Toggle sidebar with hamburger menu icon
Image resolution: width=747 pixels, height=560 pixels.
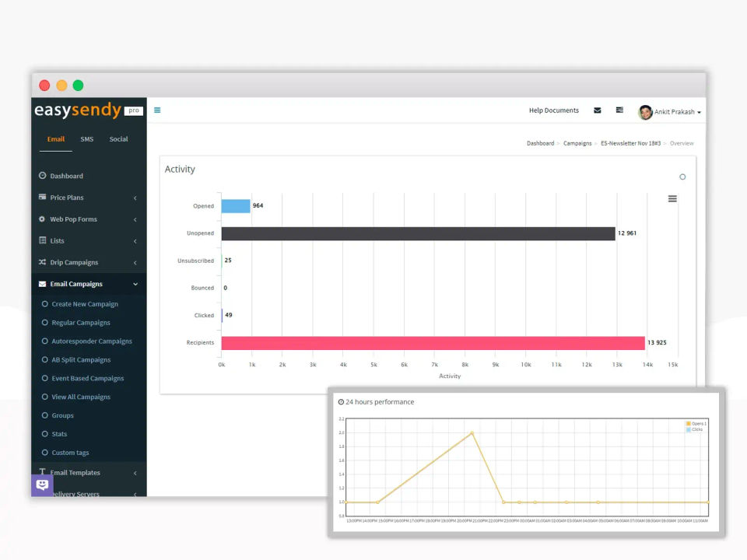(x=157, y=110)
